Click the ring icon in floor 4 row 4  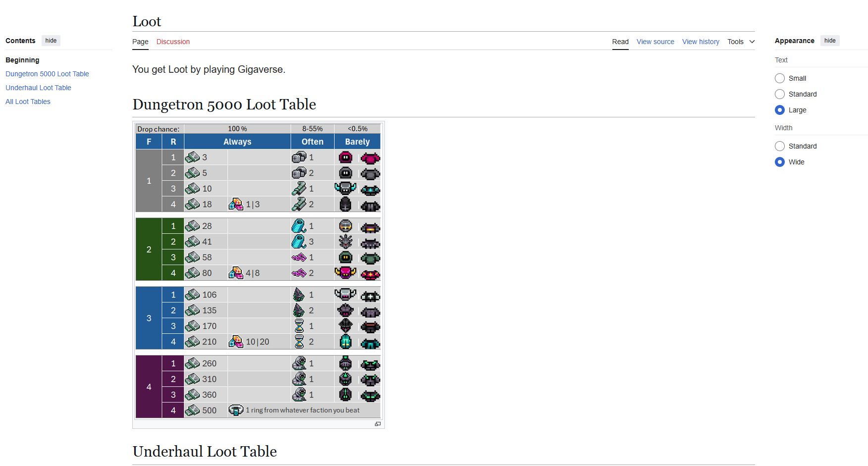pos(236,410)
